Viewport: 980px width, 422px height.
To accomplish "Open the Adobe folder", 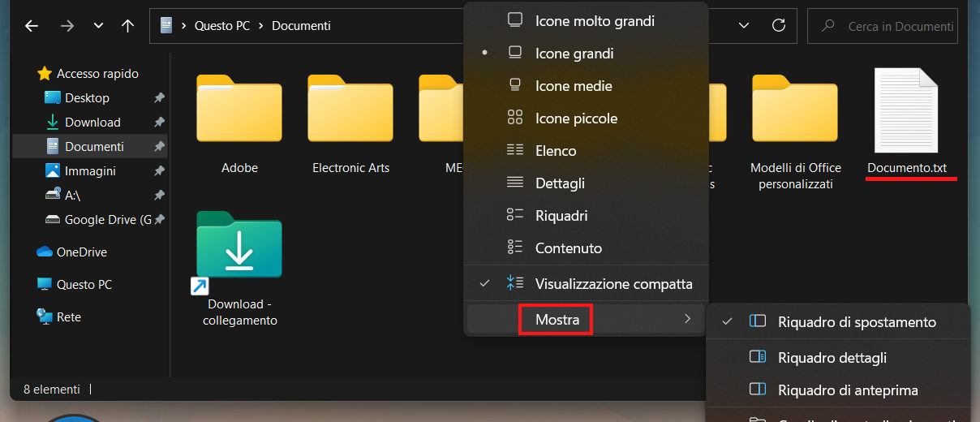I will [239, 122].
